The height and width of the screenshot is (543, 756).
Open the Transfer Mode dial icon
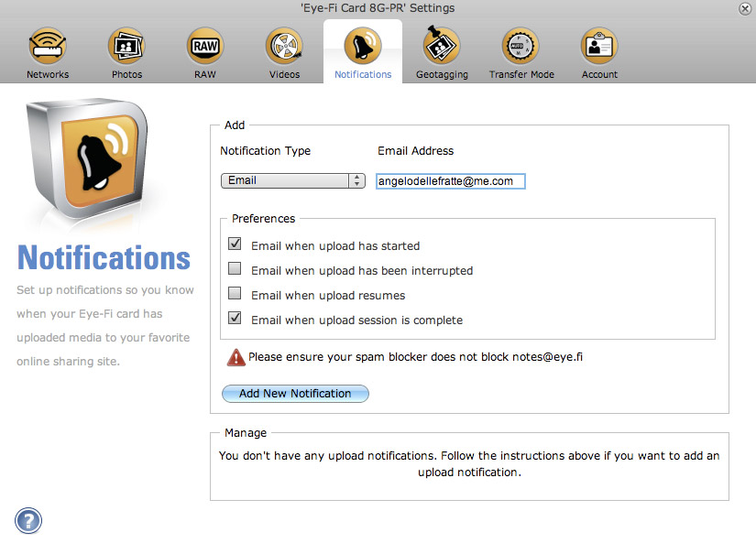coord(520,46)
